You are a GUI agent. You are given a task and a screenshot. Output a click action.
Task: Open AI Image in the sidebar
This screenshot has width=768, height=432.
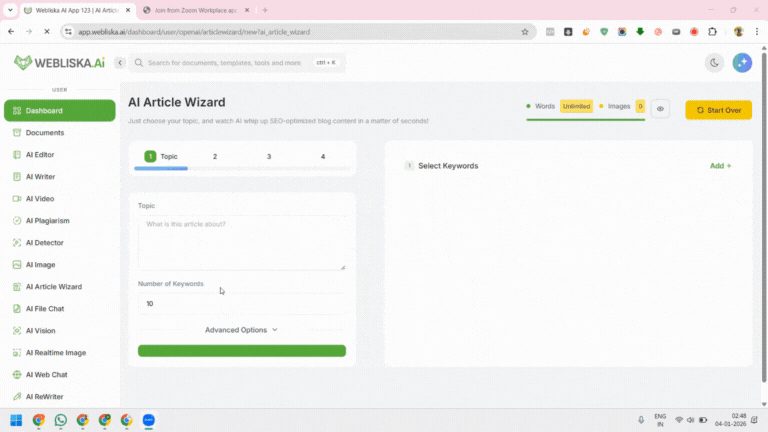click(40, 265)
